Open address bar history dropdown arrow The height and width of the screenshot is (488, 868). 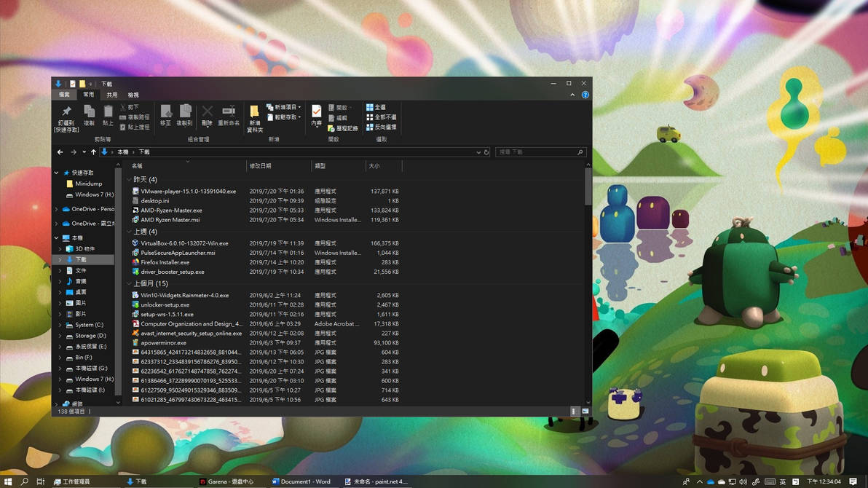pyautogui.click(x=478, y=151)
